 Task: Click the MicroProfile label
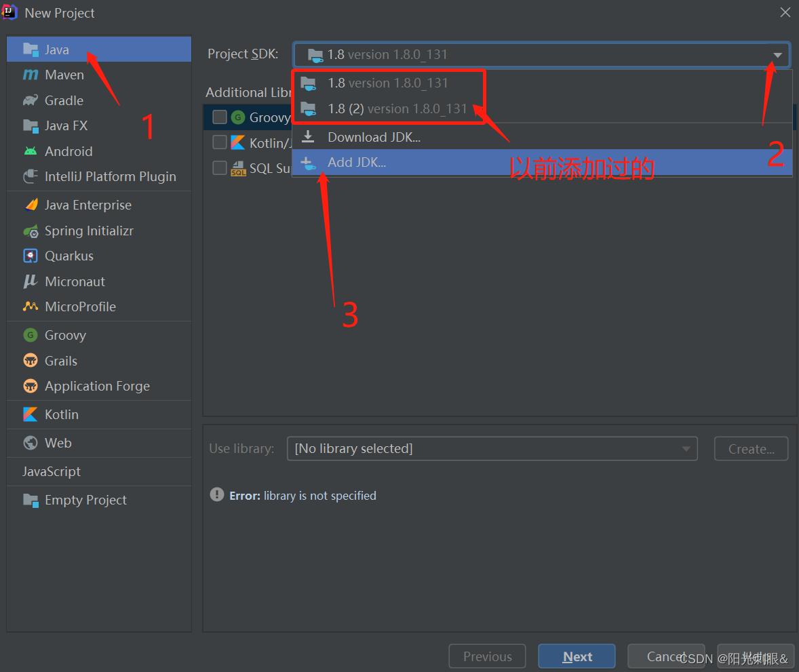pos(81,307)
